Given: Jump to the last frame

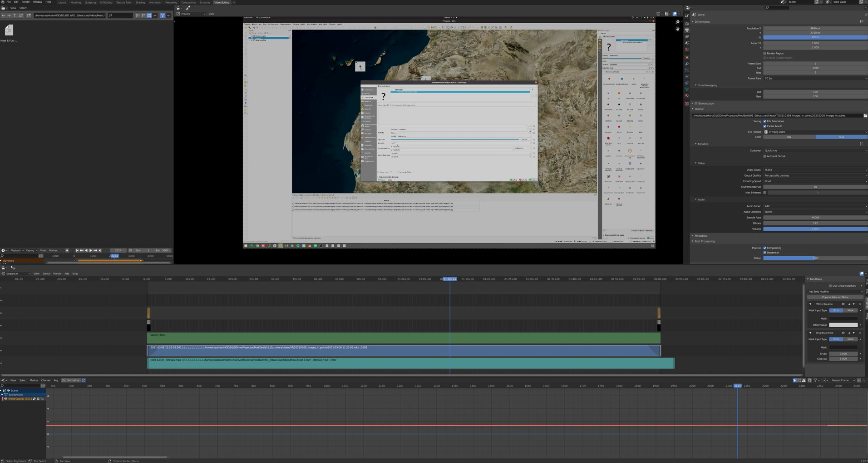Looking at the screenshot, I should (100, 250).
